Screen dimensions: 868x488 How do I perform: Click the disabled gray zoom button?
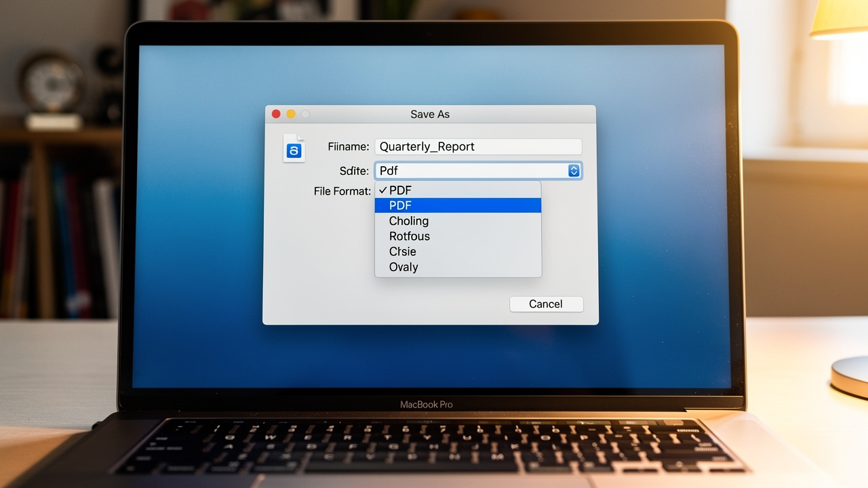(306, 114)
